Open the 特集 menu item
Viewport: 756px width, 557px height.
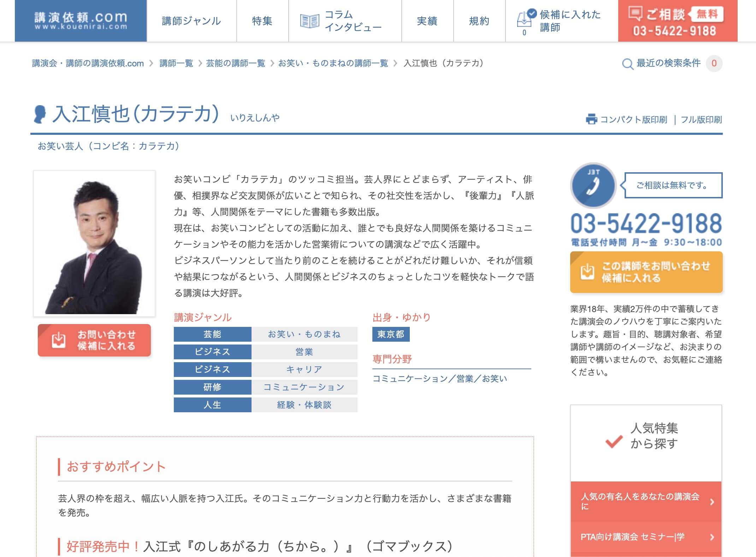[x=262, y=21]
